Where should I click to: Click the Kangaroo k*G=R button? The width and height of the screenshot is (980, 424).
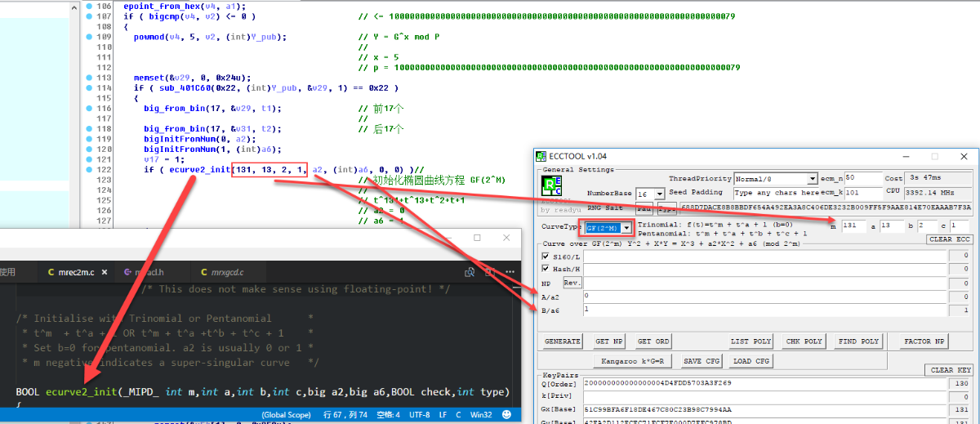tap(635, 361)
